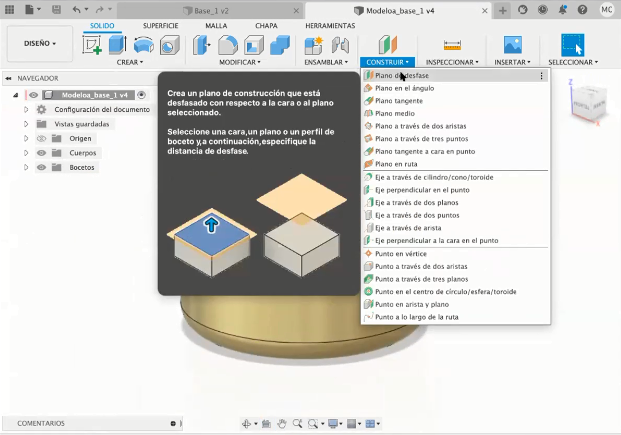Image resolution: width=621 pixels, height=435 pixels.
Task: Click the Pan hand tool
Action: (282, 424)
